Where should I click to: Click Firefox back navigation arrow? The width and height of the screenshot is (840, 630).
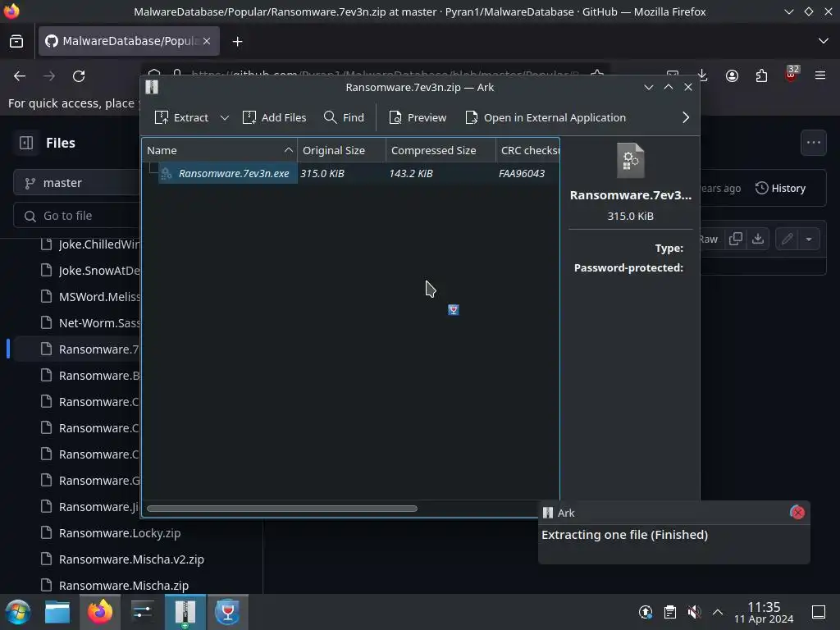(20, 76)
